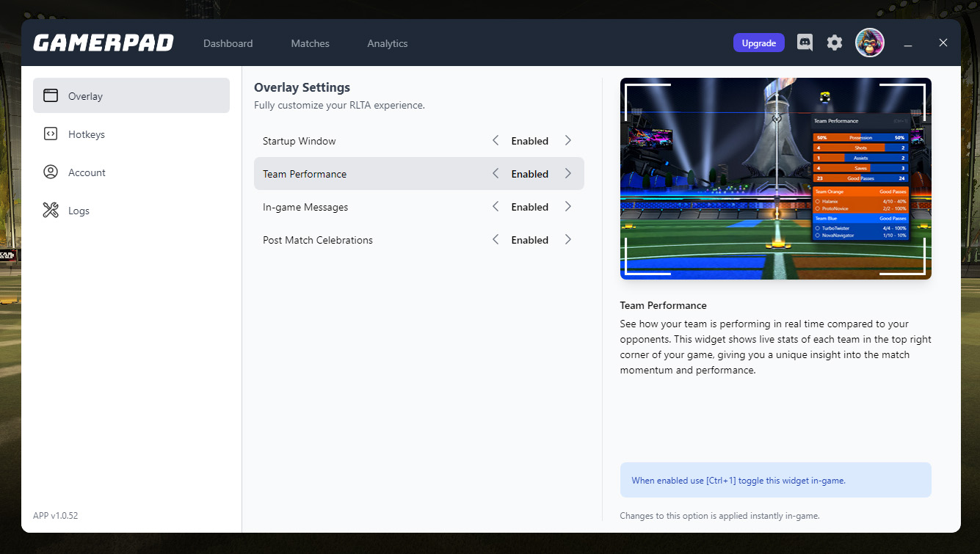This screenshot has width=980, height=554.
Task: Select Hotkeys in the sidebar
Action: [131, 134]
